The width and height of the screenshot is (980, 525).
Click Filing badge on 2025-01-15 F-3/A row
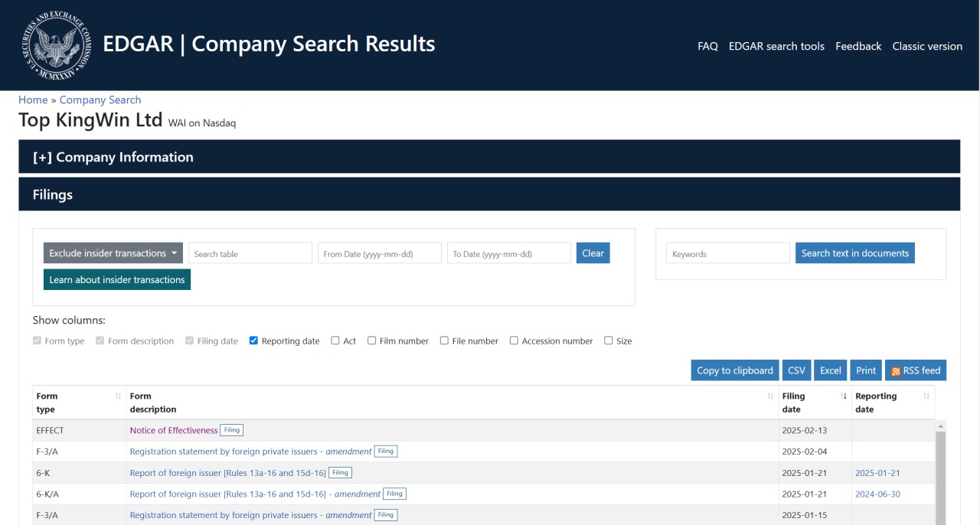tap(386, 515)
